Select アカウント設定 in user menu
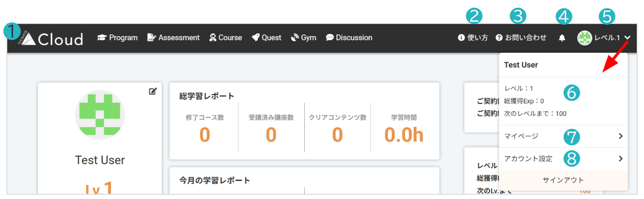Screen dimensions: 644x199 pos(563,159)
